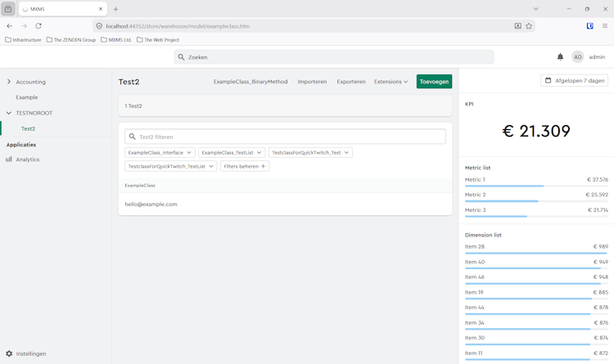Click the browser reload icon
614x364 pixels.
(38, 26)
